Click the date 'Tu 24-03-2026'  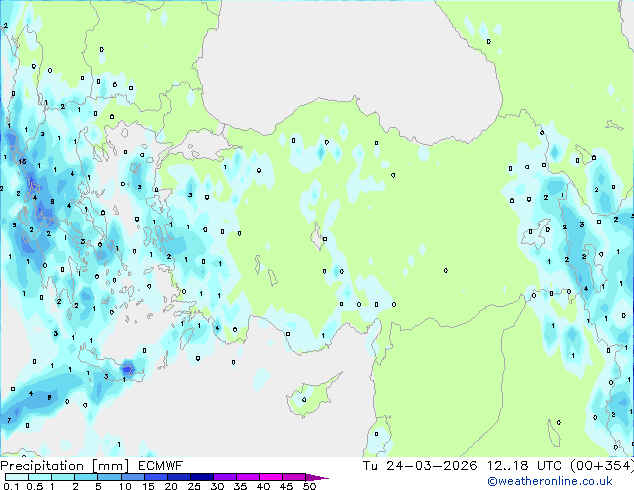[x=420, y=466]
